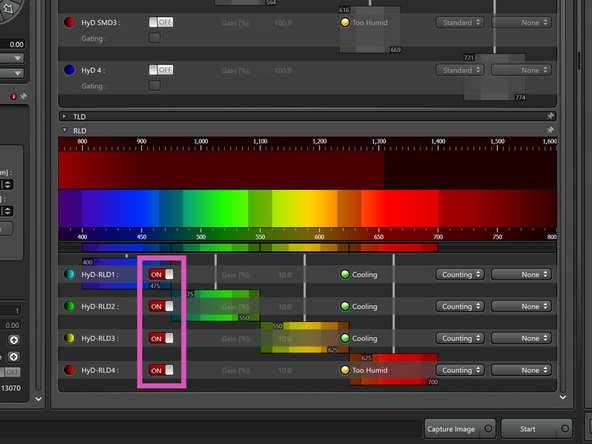The width and height of the screenshot is (592, 444).
Task: Open the None dropdown for HyD 4
Action: point(521,70)
